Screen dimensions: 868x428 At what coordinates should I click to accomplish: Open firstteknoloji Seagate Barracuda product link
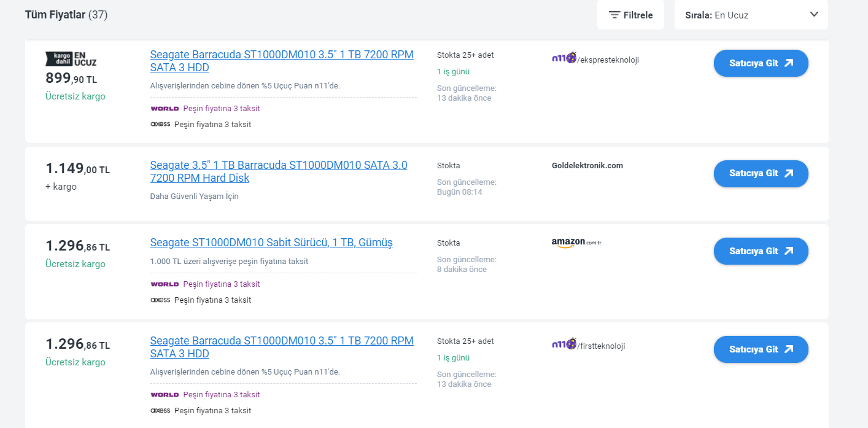click(x=281, y=347)
